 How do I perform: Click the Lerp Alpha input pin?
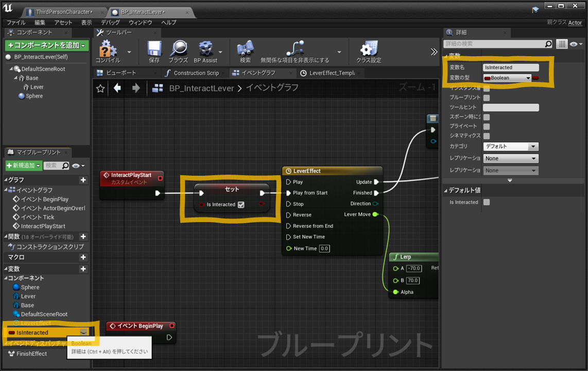395,292
